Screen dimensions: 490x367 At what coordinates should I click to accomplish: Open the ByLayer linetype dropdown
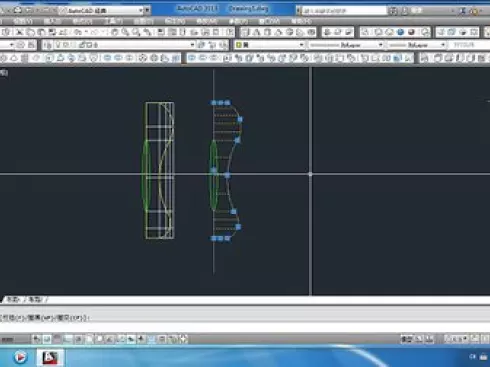tap(345, 45)
